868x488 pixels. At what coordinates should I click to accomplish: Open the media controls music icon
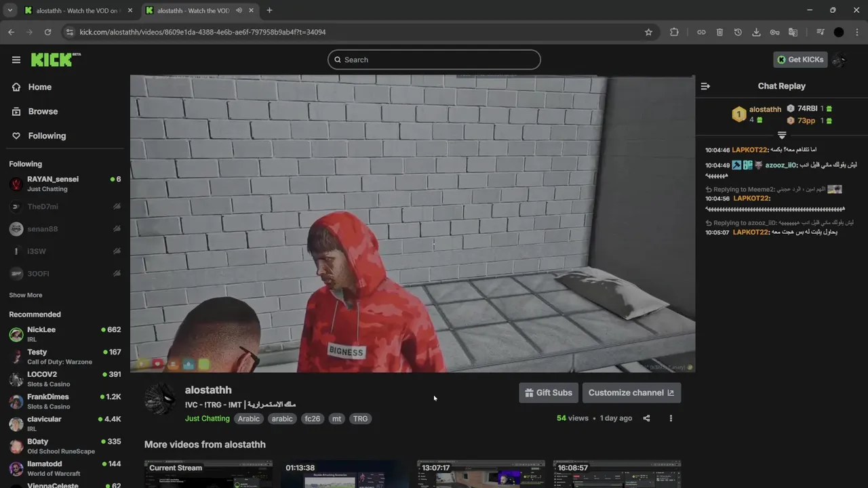click(820, 32)
